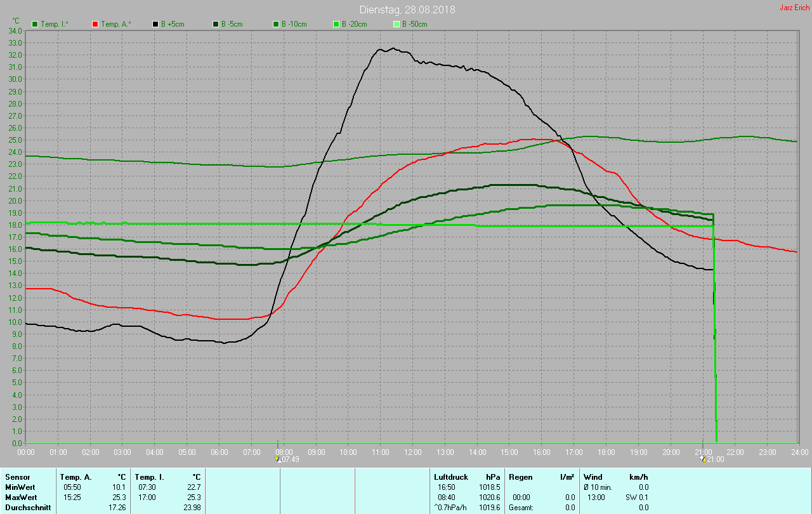Click the 'Temp. A.' column header
This screenshot has width=812, height=514.
(75, 477)
